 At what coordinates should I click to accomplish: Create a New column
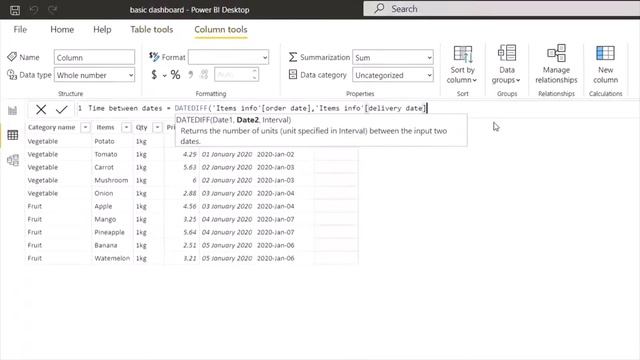pos(605,64)
